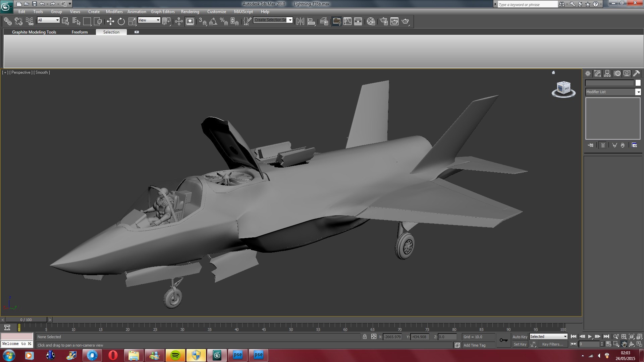Open Render Setup dialog

[384, 21]
